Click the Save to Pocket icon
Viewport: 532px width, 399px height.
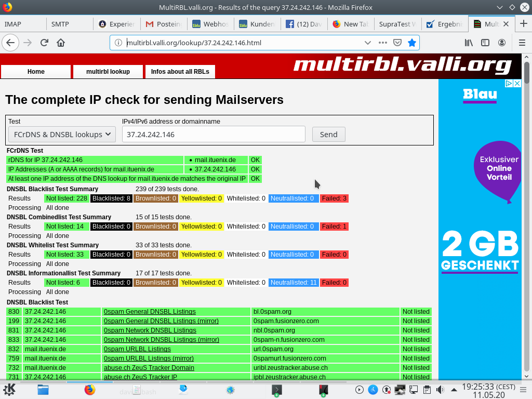point(397,43)
